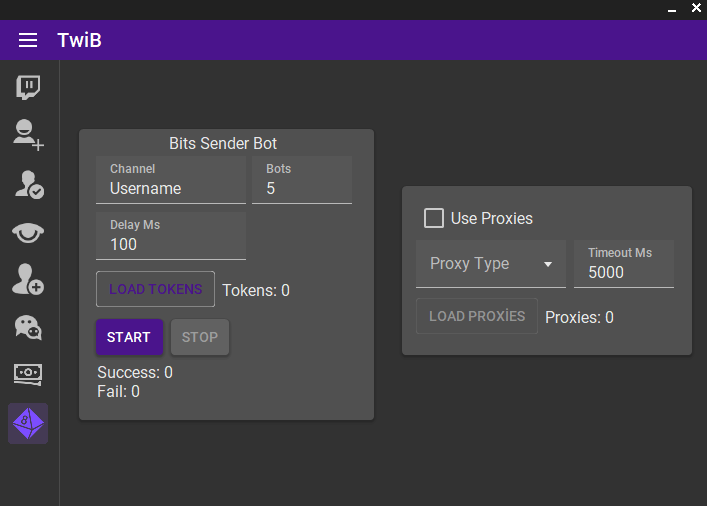This screenshot has height=506, width=707.
Task: Focus the Timeout Ms field
Action: coord(624,264)
